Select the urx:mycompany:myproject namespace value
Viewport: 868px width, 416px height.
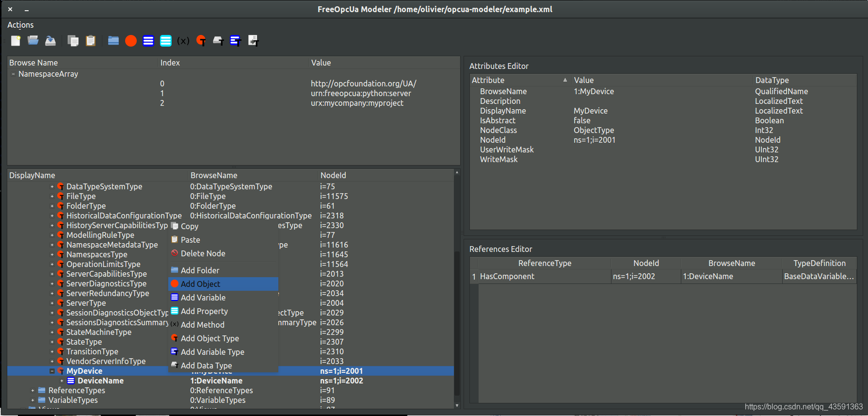tap(357, 103)
